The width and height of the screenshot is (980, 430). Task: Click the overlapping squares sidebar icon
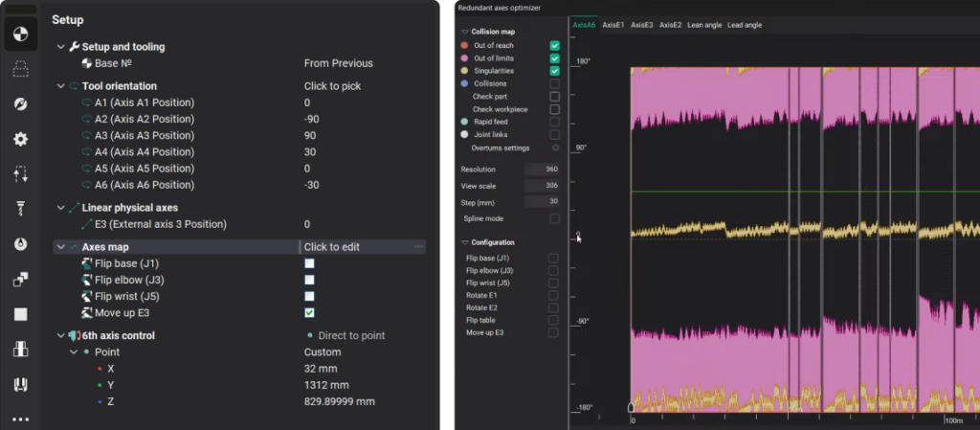(x=19, y=280)
